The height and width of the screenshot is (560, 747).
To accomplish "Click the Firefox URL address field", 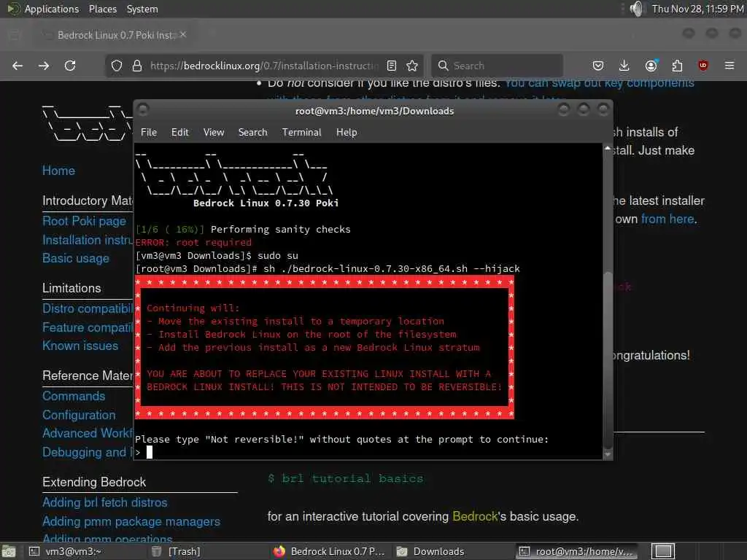I will tap(264, 66).
